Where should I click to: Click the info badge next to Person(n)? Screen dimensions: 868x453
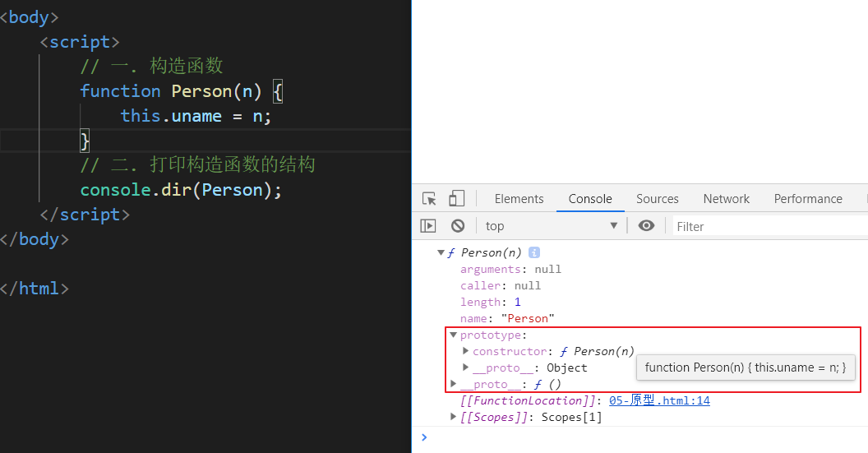point(533,252)
